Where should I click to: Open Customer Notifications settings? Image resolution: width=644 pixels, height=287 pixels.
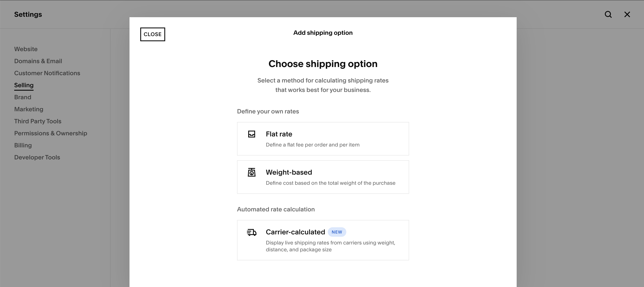click(x=47, y=73)
